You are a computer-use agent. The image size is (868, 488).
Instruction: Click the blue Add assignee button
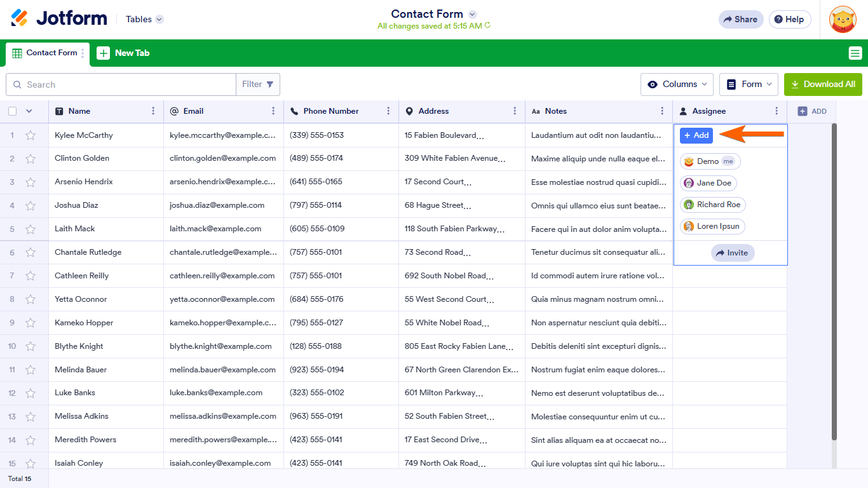(x=696, y=135)
